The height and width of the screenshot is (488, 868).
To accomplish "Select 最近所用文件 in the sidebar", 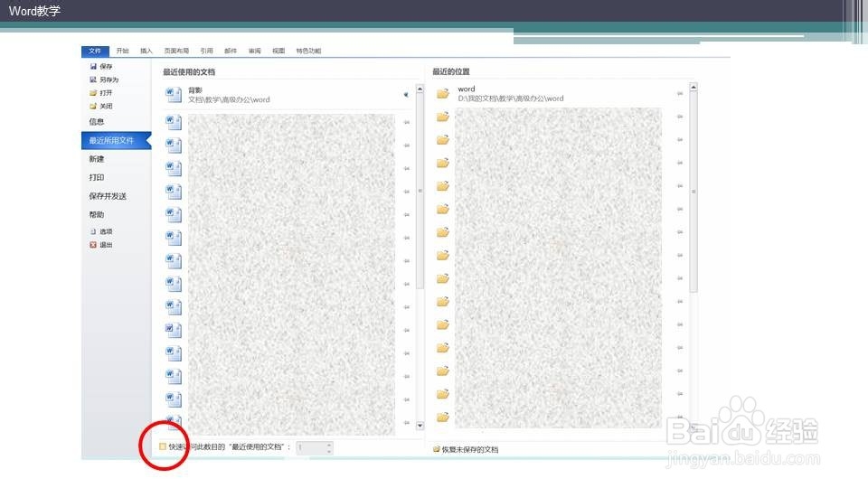I will [117, 141].
